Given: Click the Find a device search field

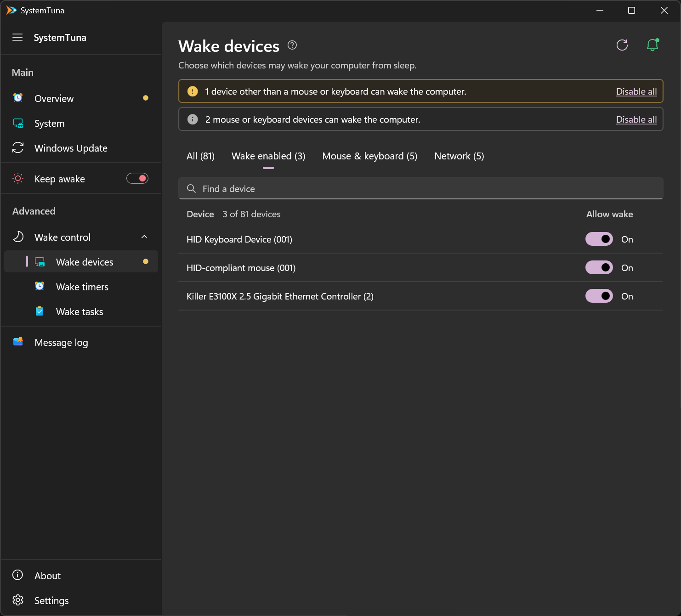Looking at the screenshot, I should pyautogui.click(x=420, y=188).
